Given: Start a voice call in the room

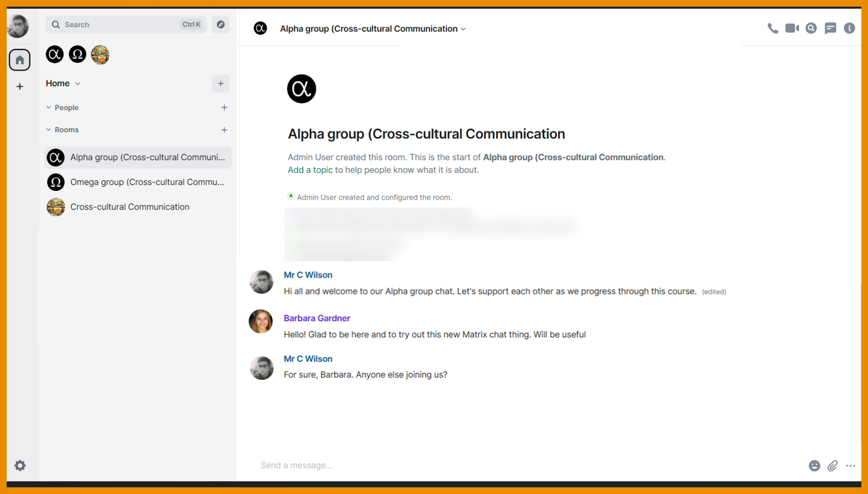Looking at the screenshot, I should tap(773, 29).
